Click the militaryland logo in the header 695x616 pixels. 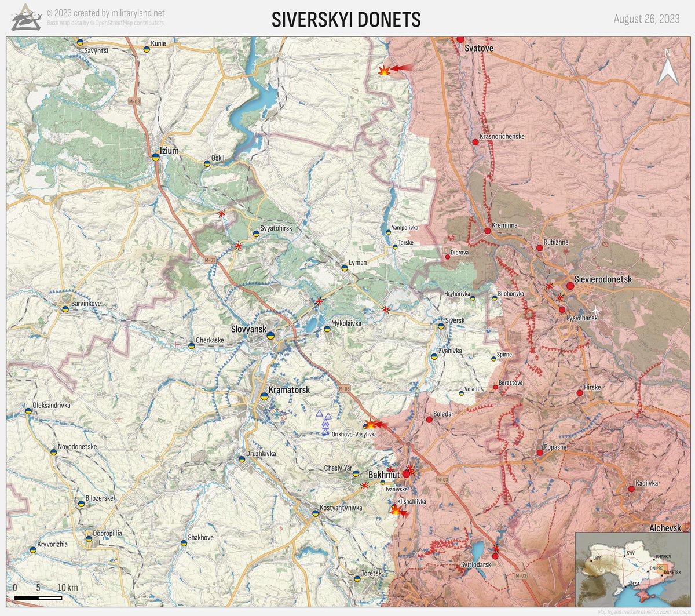point(26,17)
